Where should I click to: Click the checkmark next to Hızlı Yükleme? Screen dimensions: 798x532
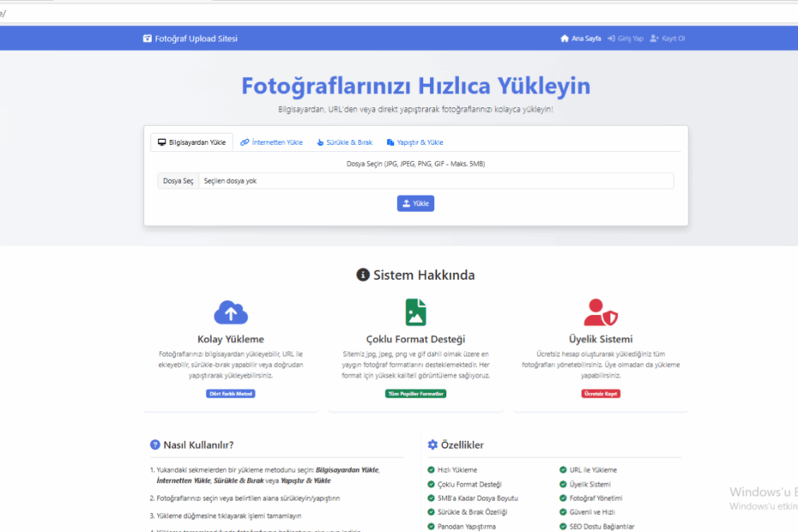coord(429,469)
